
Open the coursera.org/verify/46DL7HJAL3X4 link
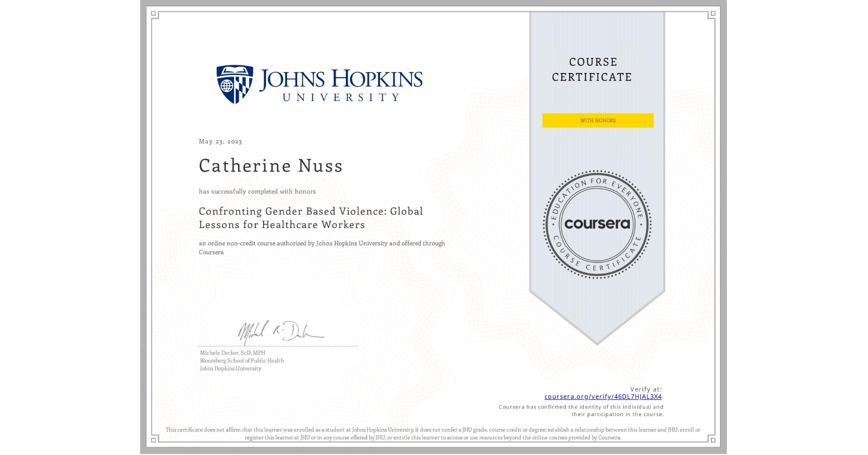603,396
